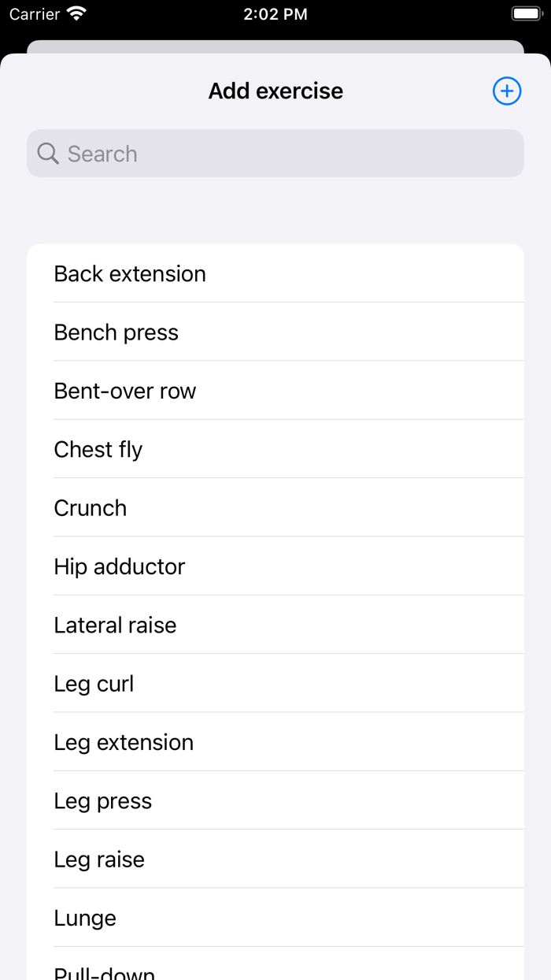
Task: Tap the plus icon to create exercise
Action: coord(507,91)
